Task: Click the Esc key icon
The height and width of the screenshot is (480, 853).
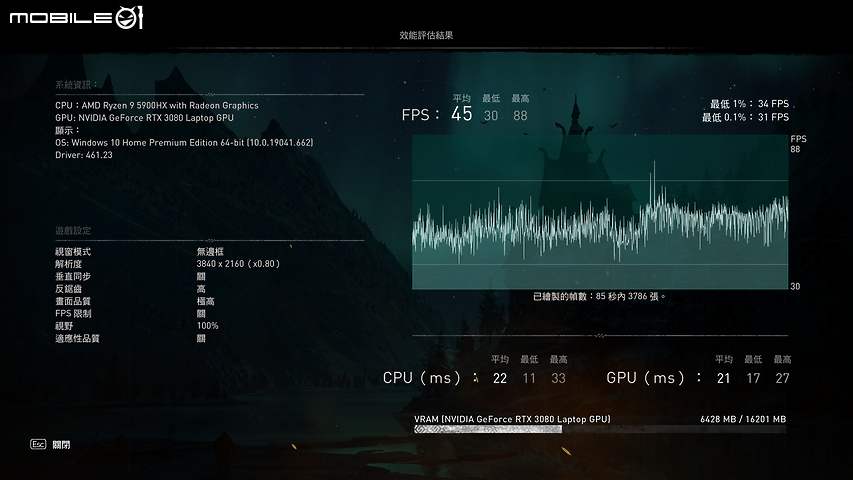Action: click(x=38, y=445)
